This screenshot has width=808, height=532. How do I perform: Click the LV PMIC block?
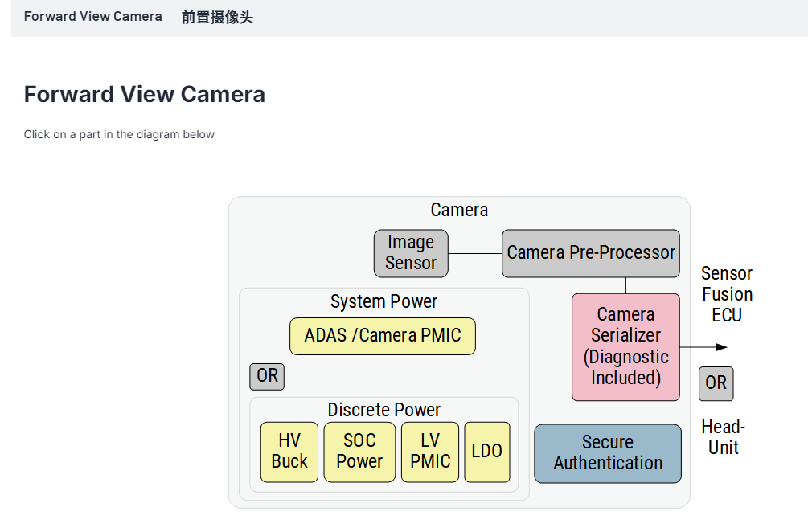[x=430, y=452]
